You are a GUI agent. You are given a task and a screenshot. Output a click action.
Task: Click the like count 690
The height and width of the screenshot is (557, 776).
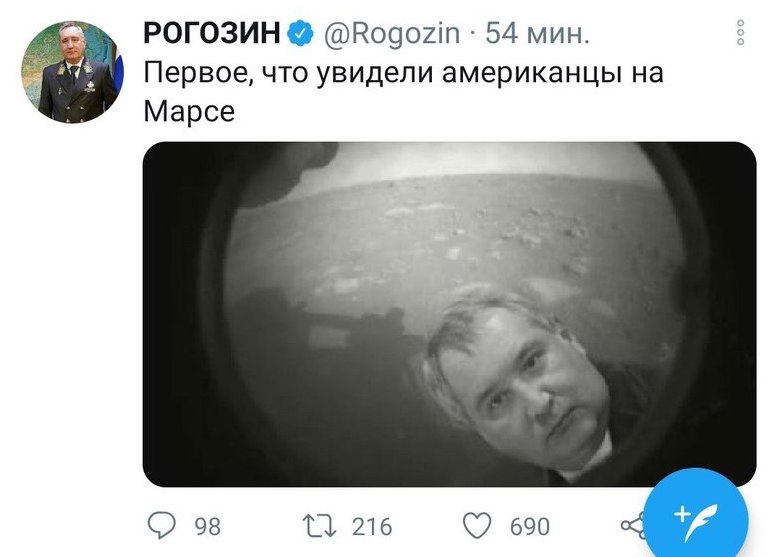530,526
